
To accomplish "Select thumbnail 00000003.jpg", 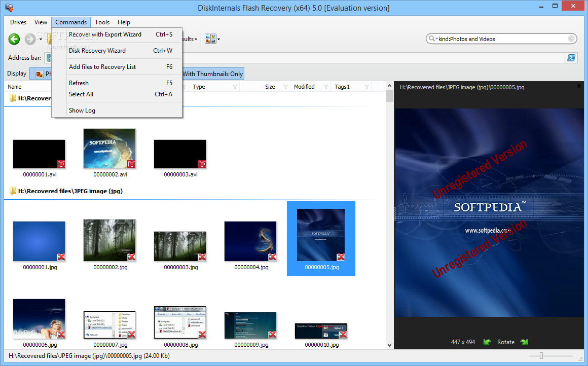I will (180, 246).
